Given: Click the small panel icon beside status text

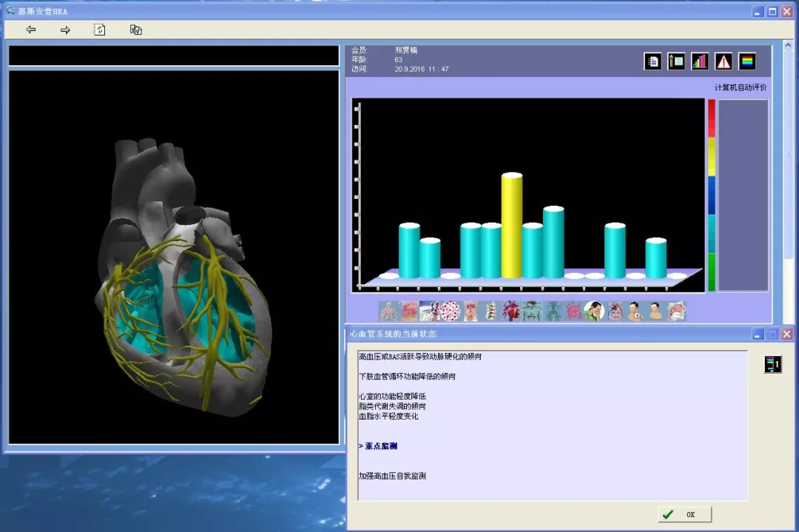Looking at the screenshot, I should point(772,364).
